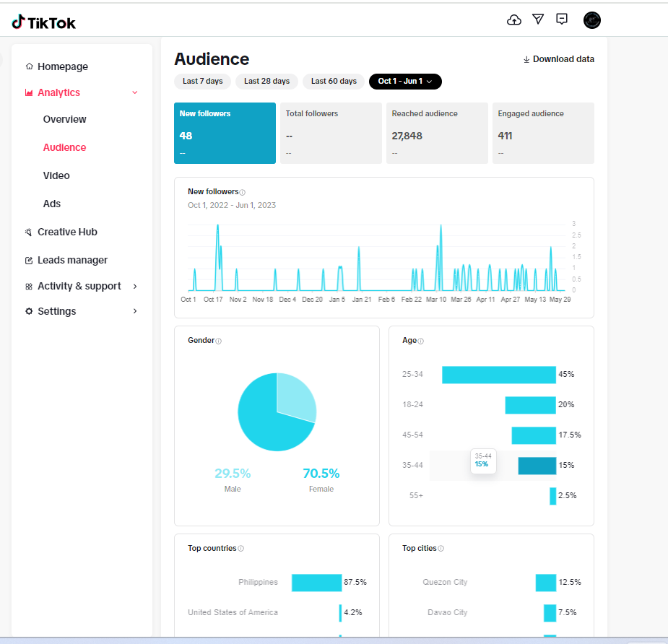
Task: Expand Settings submenu arrow
Action: click(135, 311)
